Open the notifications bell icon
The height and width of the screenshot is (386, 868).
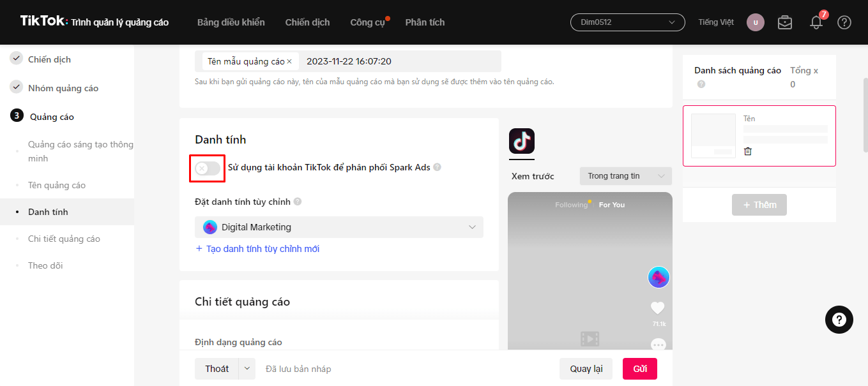point(816,22)
